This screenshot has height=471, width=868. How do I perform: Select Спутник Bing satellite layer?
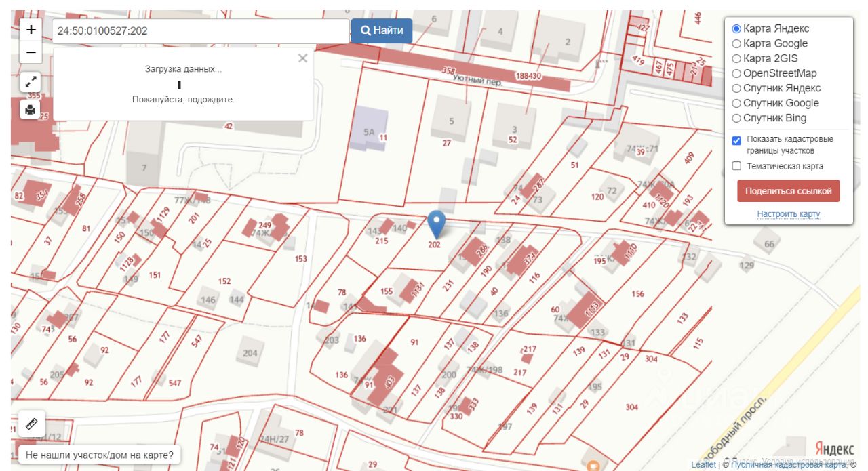pos(736,119)
